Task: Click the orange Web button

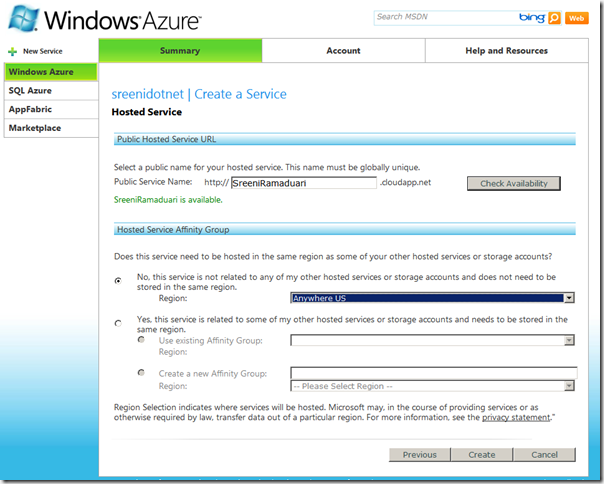Action: click(x=577, y=18)
